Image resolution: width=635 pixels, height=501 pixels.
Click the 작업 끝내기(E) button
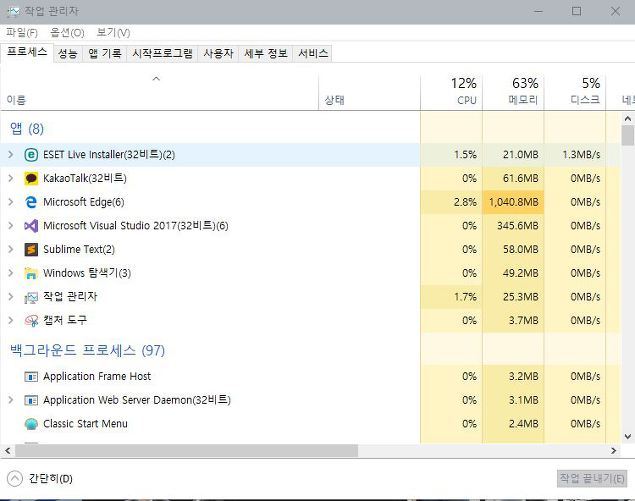592,479
